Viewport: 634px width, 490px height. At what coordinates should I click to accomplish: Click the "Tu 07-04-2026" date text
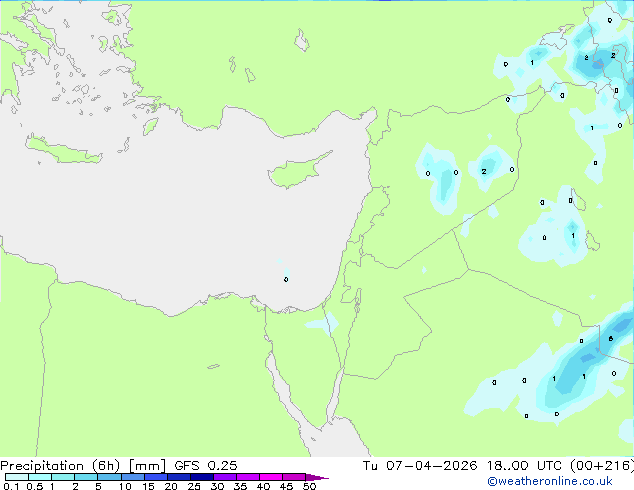pos(420,466)
